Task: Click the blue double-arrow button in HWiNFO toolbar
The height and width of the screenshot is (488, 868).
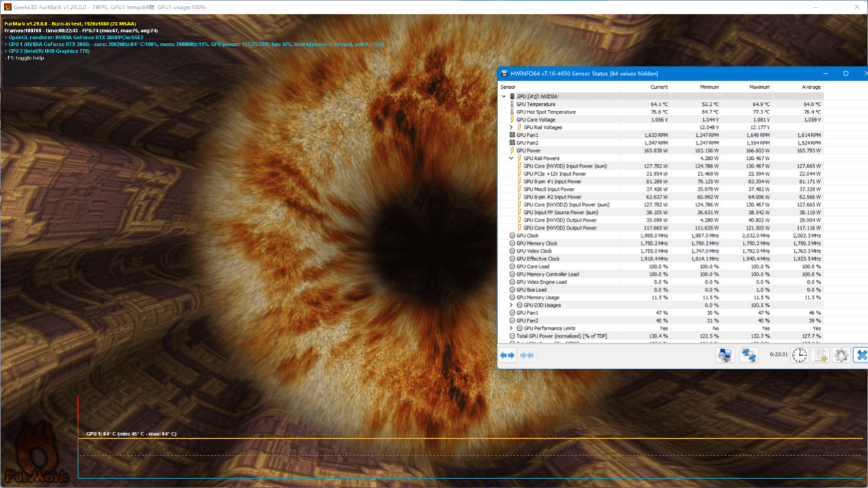Action: [x=506, y=355]
